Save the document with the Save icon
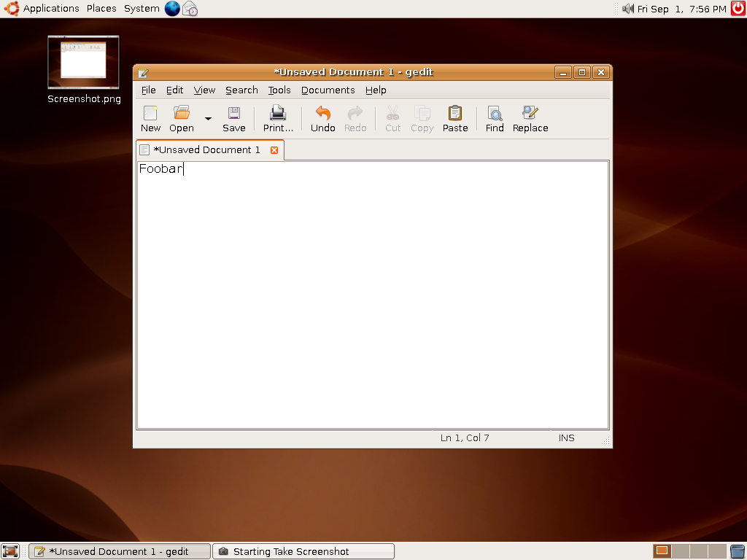The height and width of the screenshot is (560, 747). tap(233, 119)
